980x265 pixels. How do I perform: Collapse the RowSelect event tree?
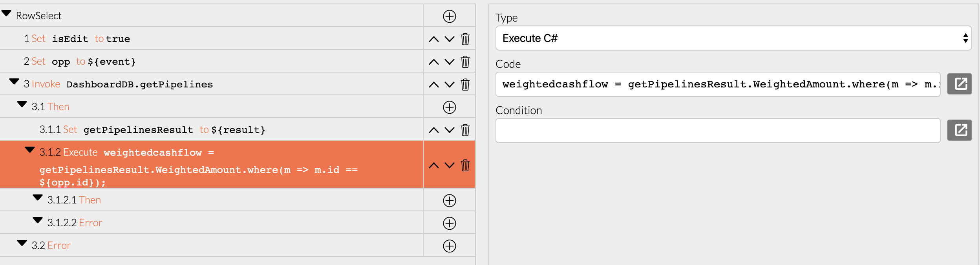point(6,13)
